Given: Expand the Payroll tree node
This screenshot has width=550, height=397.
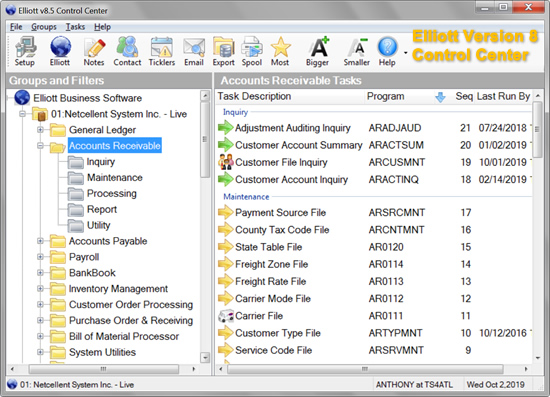Looking at the screenshot, I should tap(40, 257).
